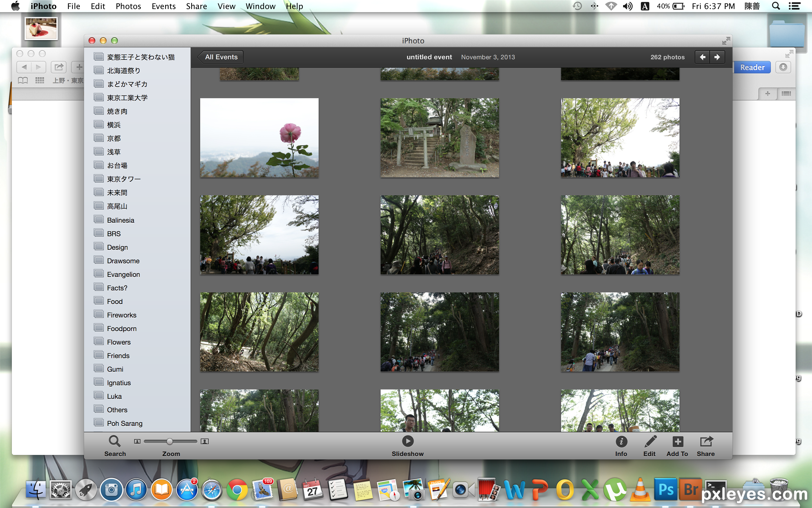Screen dimensions: 812x508
Task: Select the Fireworks album
Action: pyautogui.click(x=122, y=315)
